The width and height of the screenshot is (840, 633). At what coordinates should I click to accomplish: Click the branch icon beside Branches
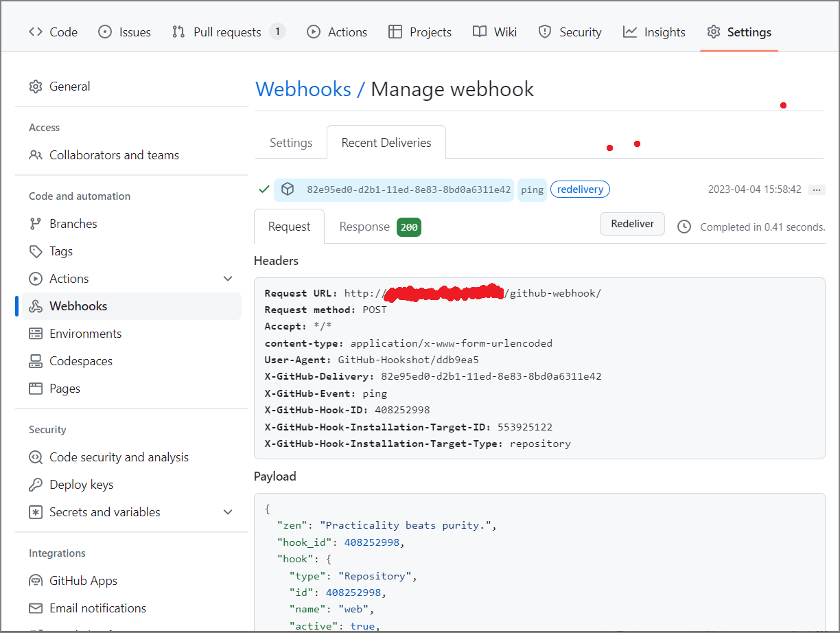click(35, 224)
